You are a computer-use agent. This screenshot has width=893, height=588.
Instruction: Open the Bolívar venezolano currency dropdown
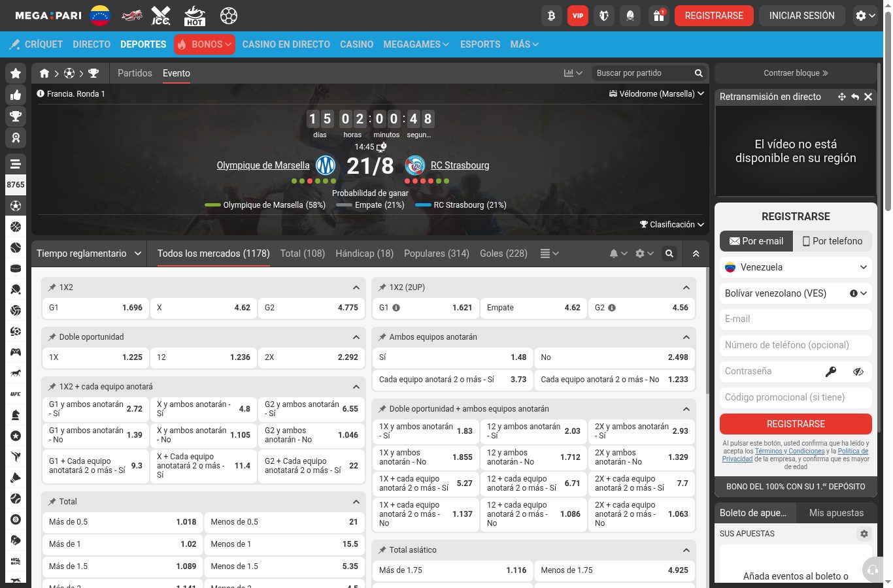(796, 293)
